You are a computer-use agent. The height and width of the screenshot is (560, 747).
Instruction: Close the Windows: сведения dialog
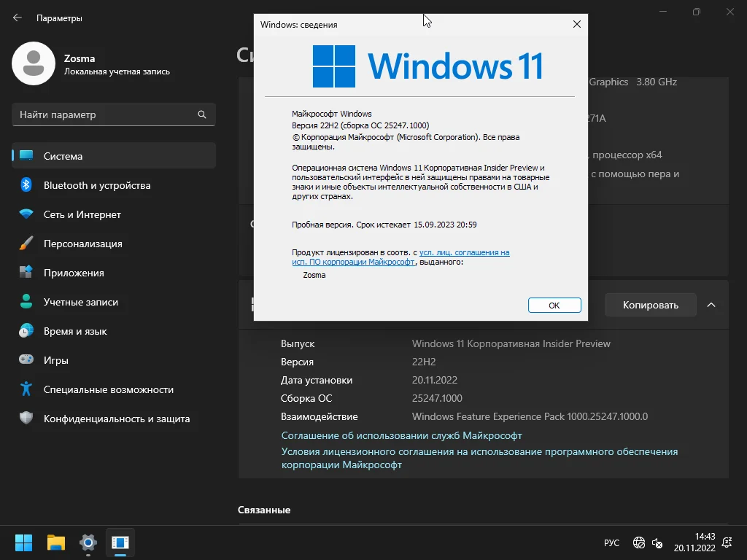point(576,24)
